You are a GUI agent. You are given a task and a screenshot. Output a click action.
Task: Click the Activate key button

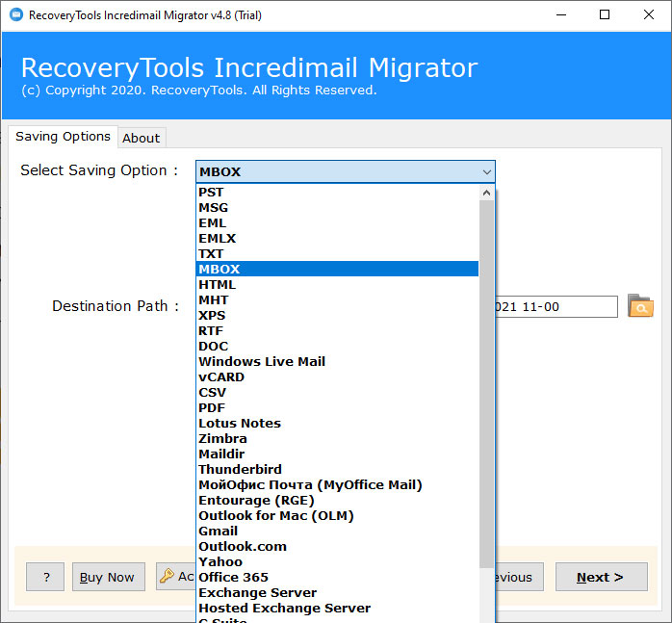pyautogui.click(x=176, y=576)
